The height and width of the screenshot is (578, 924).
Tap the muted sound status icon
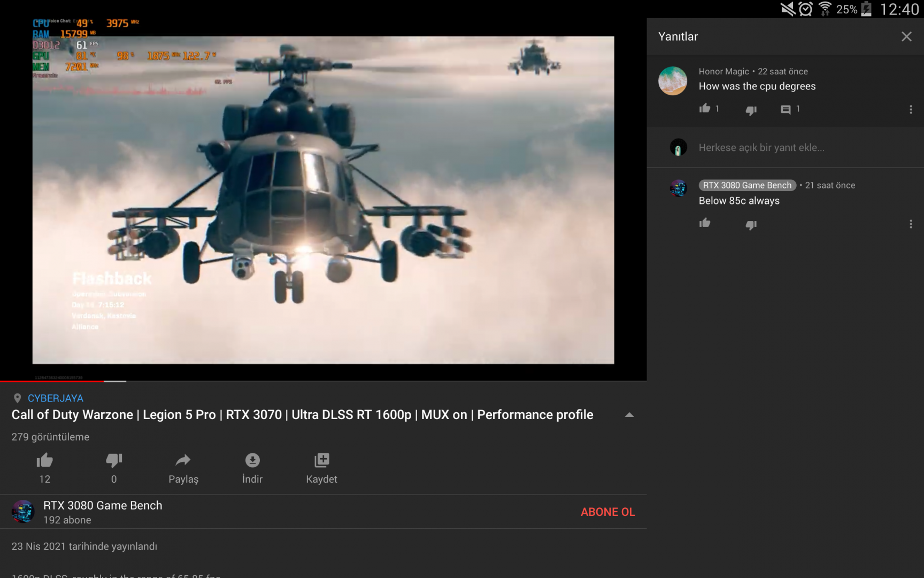tap(788, 9)
